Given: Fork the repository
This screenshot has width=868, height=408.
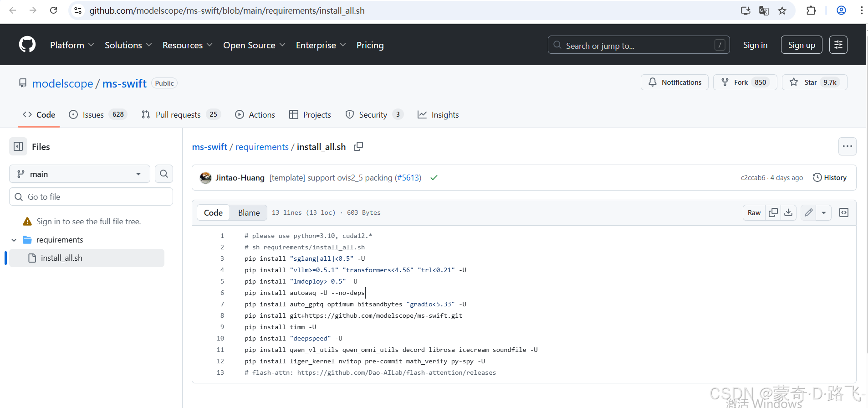Looking at the screenshot, I should [745, 82].
